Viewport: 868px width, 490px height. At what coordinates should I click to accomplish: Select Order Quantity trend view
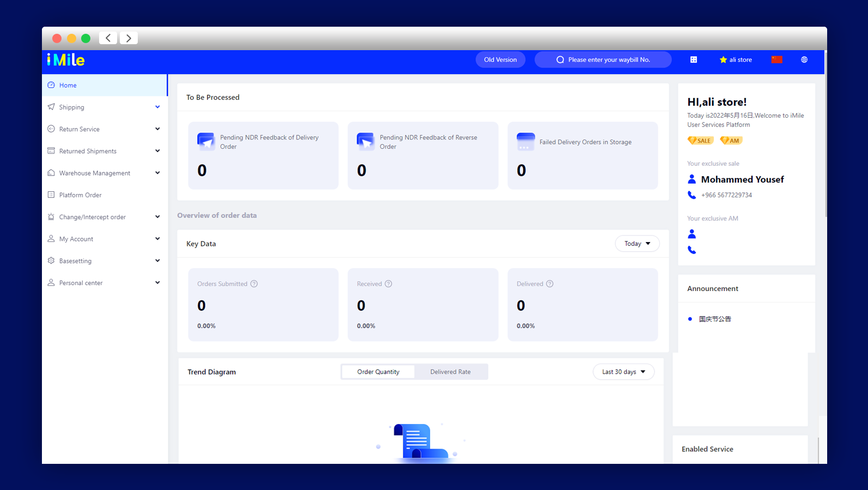point(378,372)
